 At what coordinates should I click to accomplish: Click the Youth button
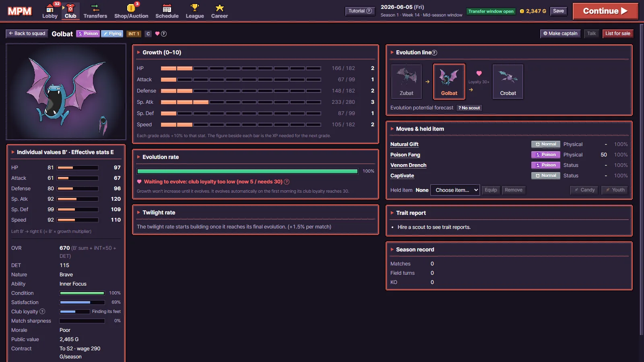tap(615, 190)
